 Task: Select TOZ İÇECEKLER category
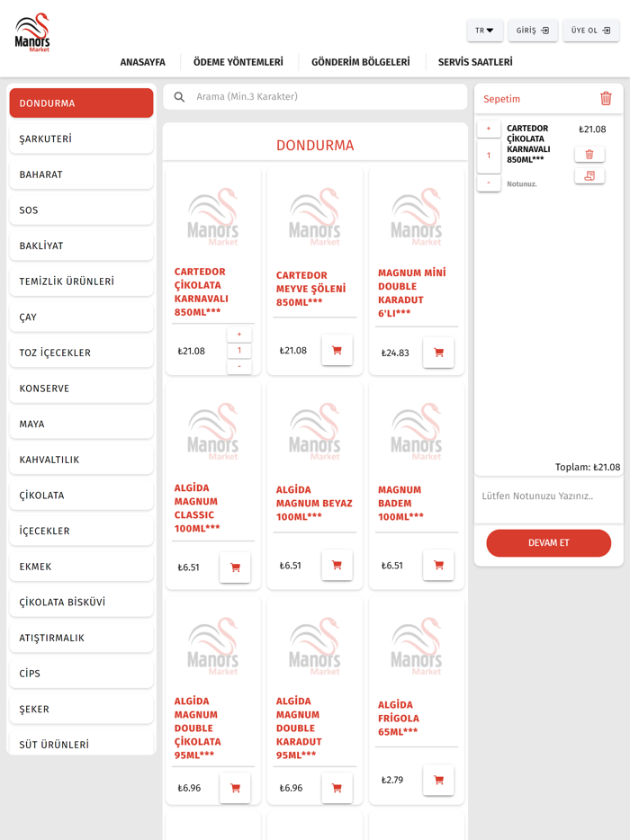coord(82,353)
